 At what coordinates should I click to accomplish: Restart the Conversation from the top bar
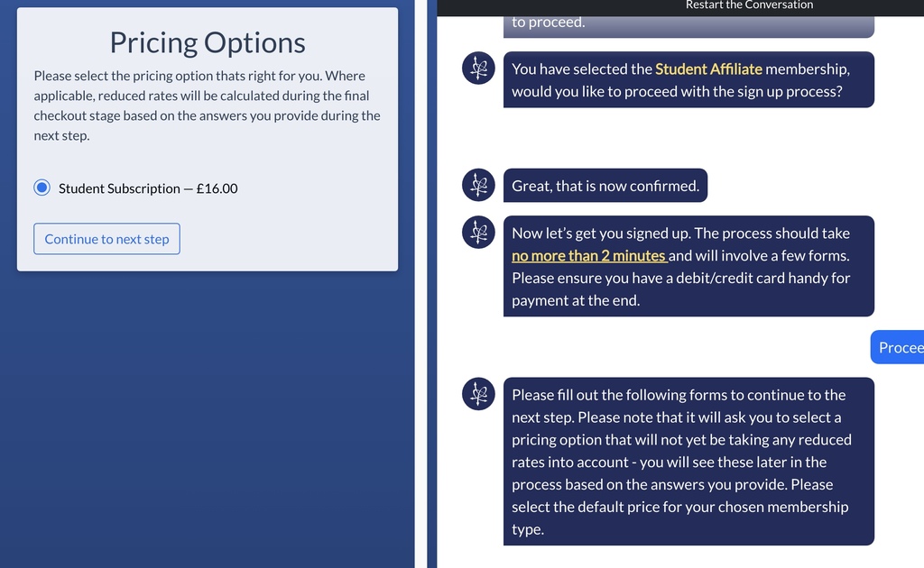tap(749, 5)
